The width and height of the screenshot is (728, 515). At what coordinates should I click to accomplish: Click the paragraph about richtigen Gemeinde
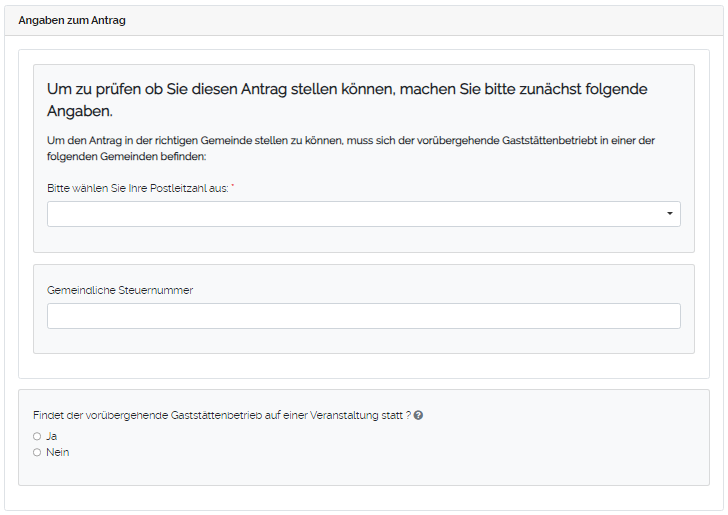click(x=350, y=148)
